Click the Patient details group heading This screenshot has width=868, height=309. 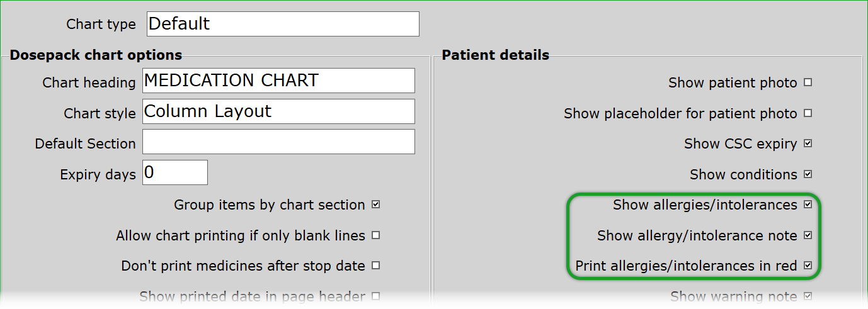tap(495, 55)
